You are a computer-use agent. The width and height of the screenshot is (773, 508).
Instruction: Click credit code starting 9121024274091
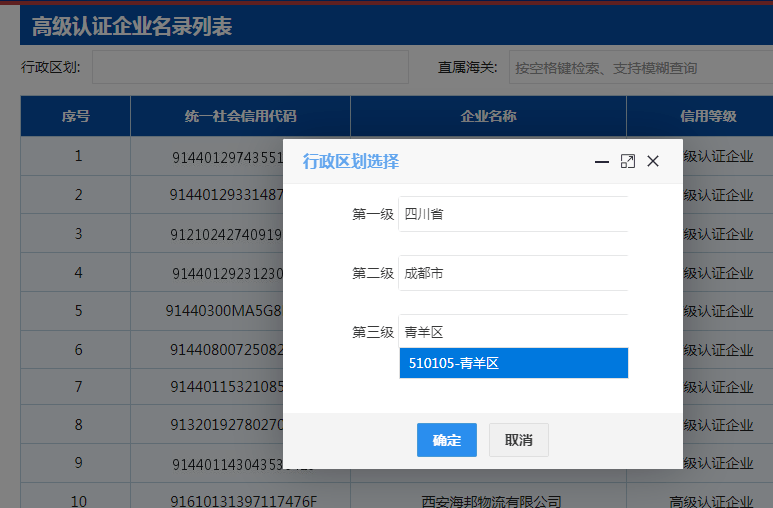point(226,234)
